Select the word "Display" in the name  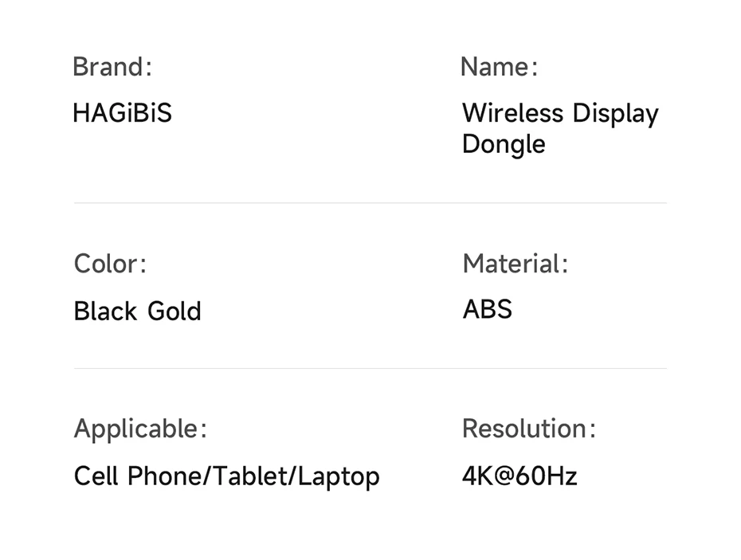click(x=615, y=115)
